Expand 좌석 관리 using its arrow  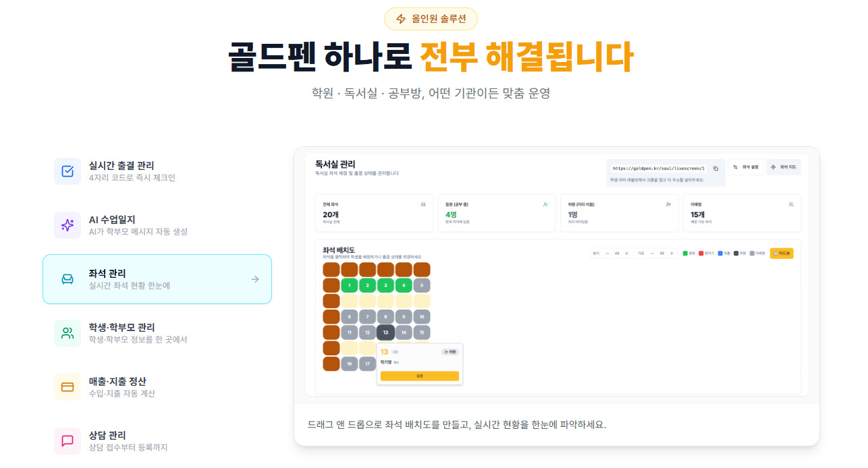tap(255, 279)
